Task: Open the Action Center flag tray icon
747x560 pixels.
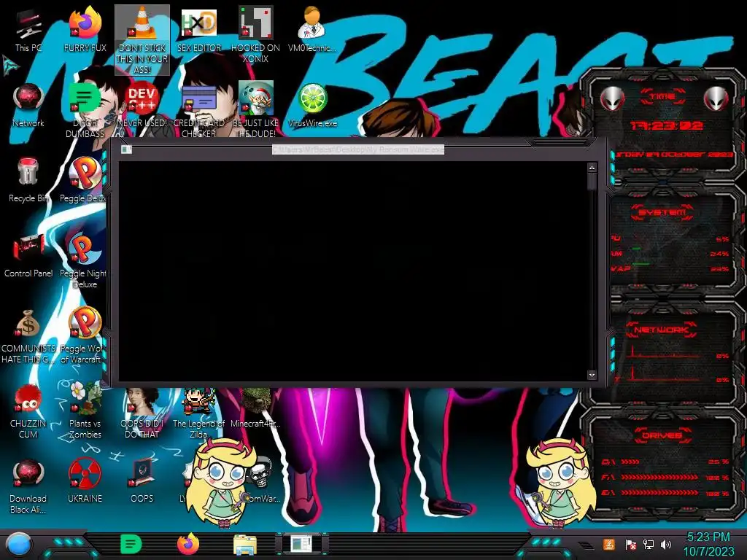Action: (x=631, y=544)
